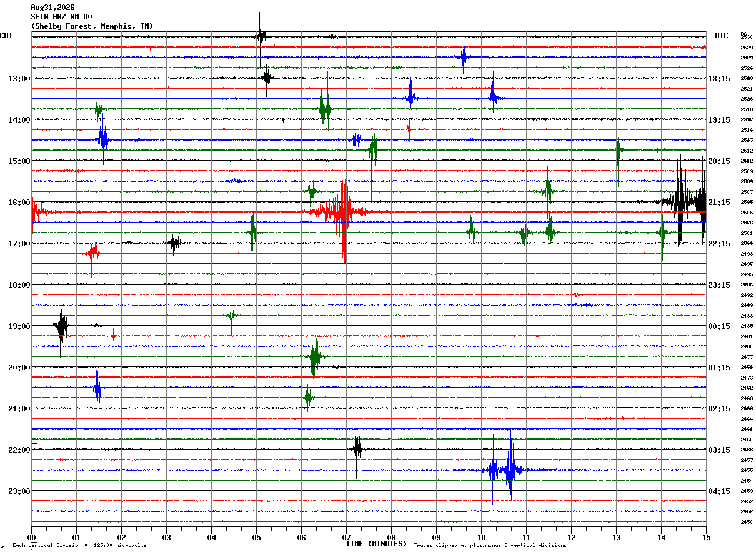756x554 pixels.
Task: Click the 15 minute tick on the time axis
Action: [x=705, y=538]
